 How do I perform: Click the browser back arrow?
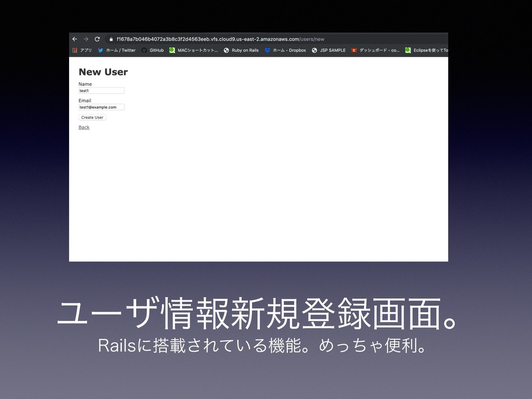pos(75,39)
